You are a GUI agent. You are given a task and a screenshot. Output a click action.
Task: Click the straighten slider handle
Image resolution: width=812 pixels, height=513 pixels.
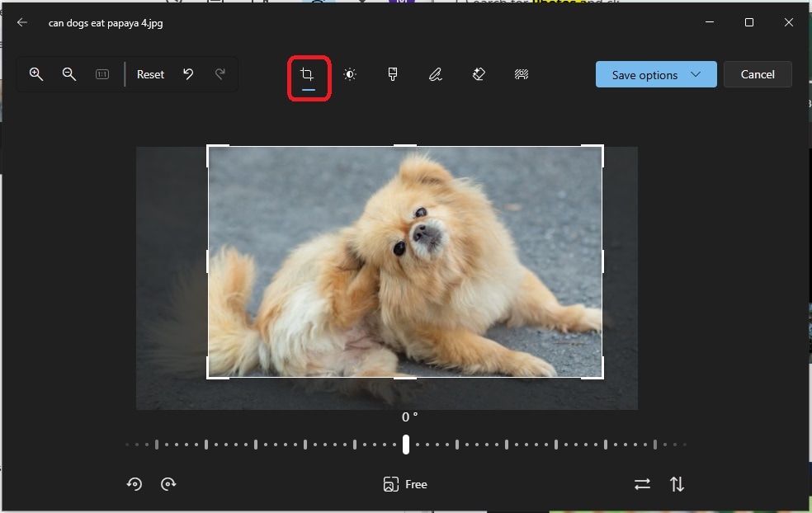click(x=406, y=445)
